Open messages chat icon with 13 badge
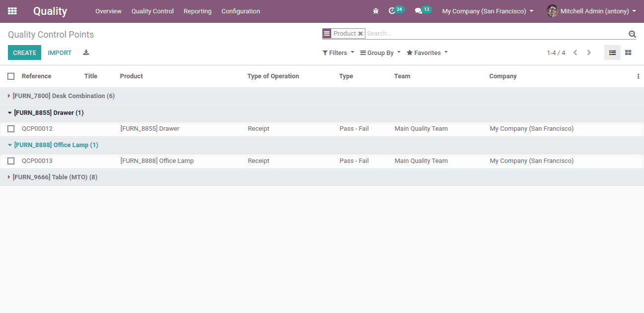Image resolution: width=644 pixels, height=313 pixels. pyautogui.click(x=423, y=10)
